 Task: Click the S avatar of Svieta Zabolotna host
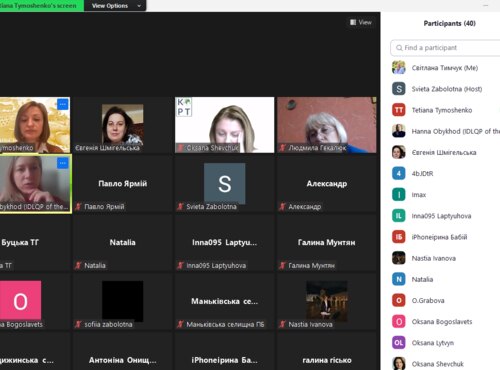coord(399,89)
